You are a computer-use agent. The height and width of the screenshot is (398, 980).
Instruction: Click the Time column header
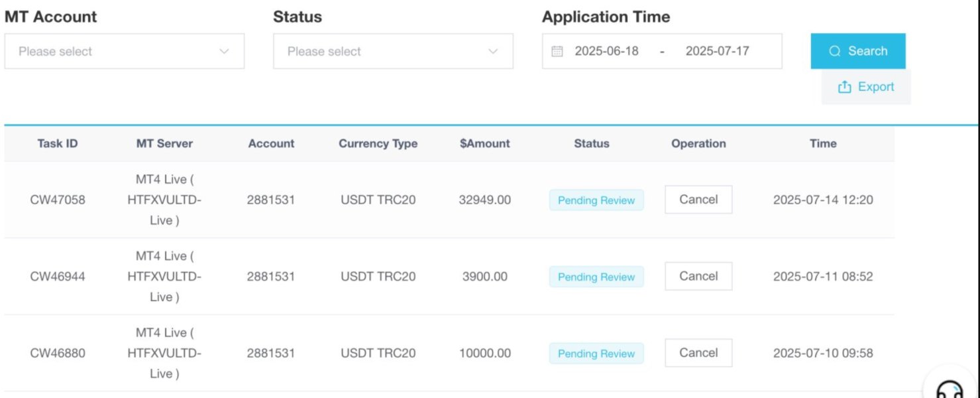click(823, 143)
